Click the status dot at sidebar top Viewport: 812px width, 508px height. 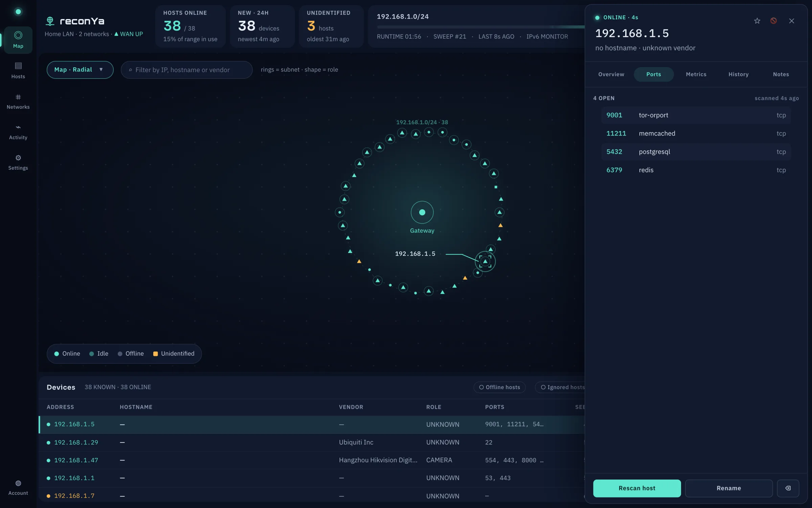point(18,12)
